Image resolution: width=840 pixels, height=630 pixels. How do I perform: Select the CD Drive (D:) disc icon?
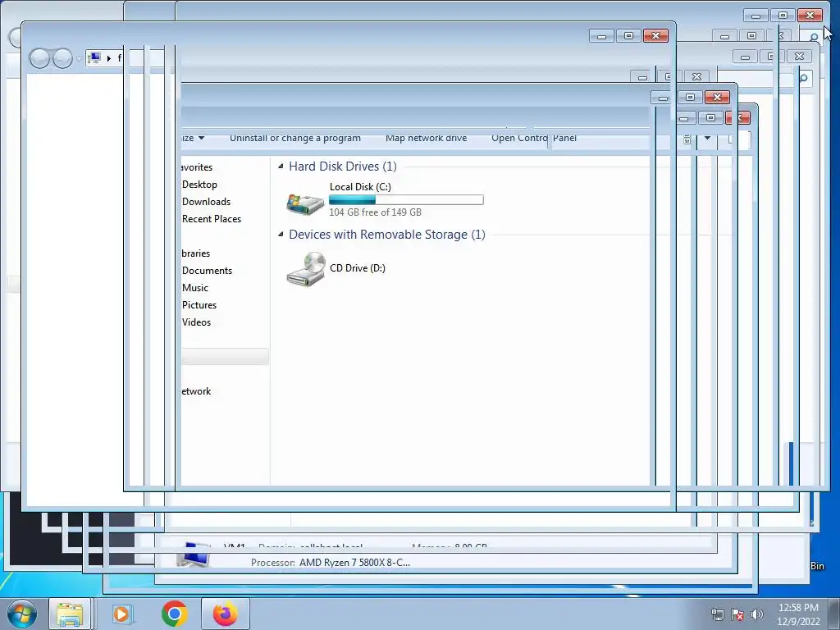[306, 269]
